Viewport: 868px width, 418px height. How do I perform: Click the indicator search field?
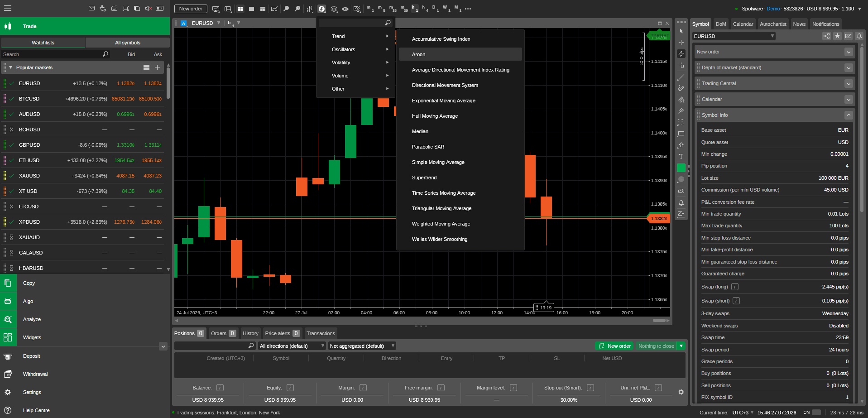click(355, 23)
